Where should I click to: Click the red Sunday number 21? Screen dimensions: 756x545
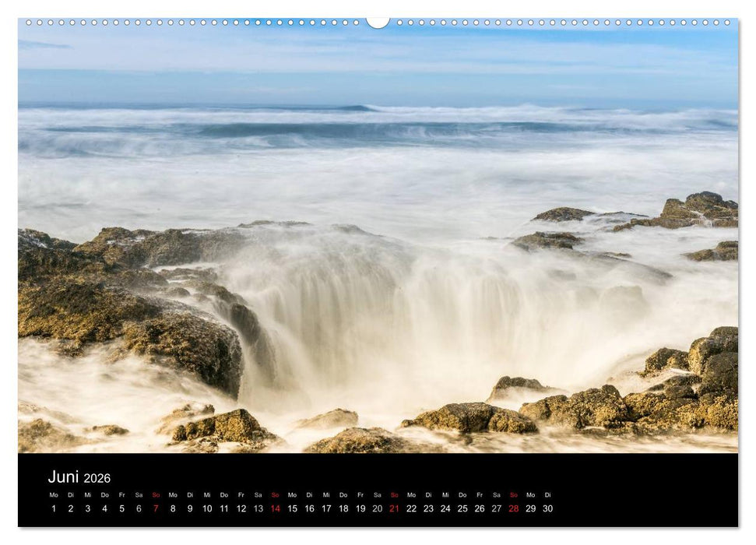[x=392, y=508]
